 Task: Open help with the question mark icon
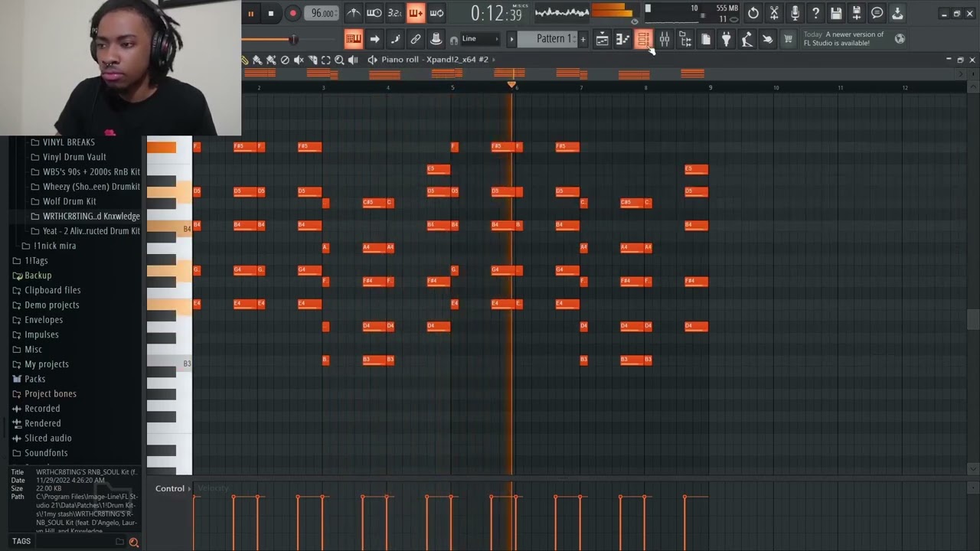coord(815,13)
